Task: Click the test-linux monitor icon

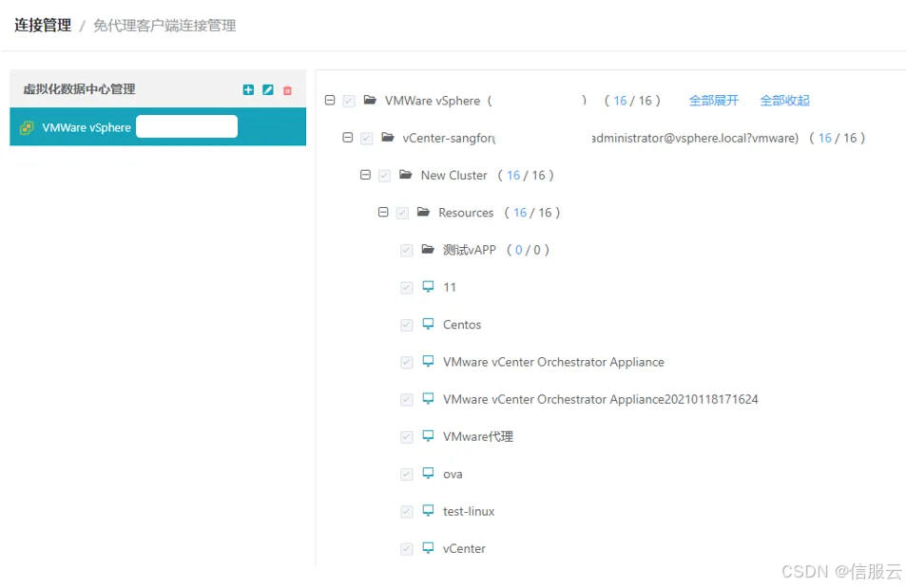Action: click(428, 511)
